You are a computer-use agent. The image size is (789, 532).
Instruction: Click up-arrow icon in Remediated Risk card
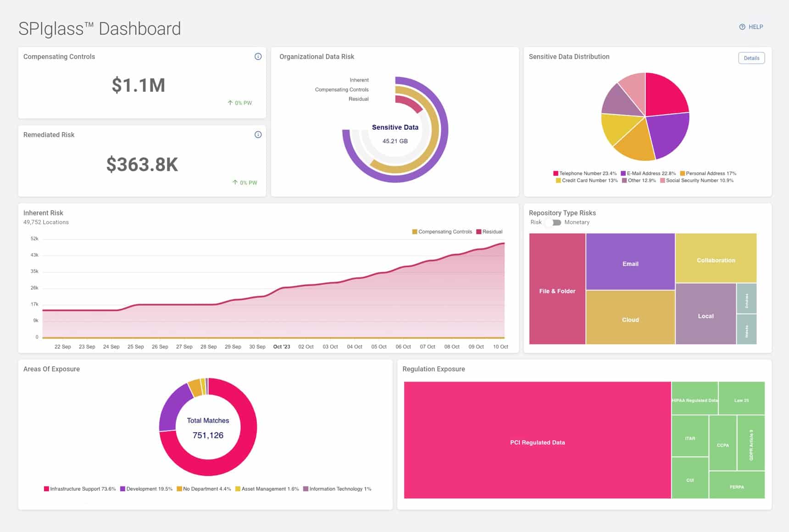(235, 183)
